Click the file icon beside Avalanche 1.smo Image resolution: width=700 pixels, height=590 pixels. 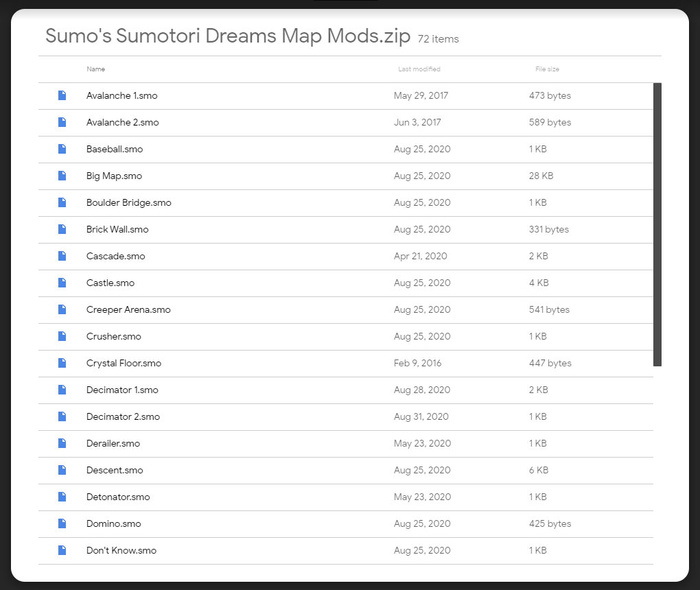[x=62, y=95]
